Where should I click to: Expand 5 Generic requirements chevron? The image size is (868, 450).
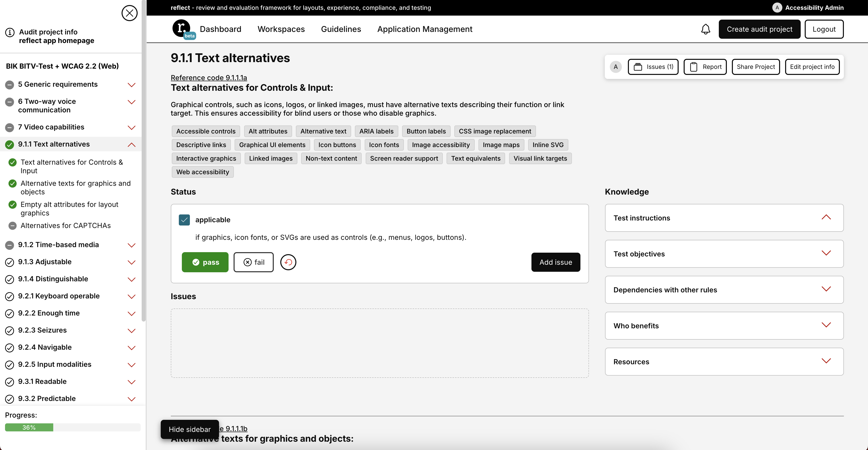(131, 85)
